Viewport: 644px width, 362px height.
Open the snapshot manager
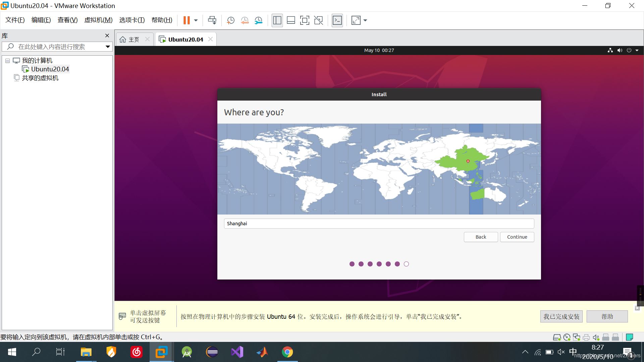coord(258,20)
